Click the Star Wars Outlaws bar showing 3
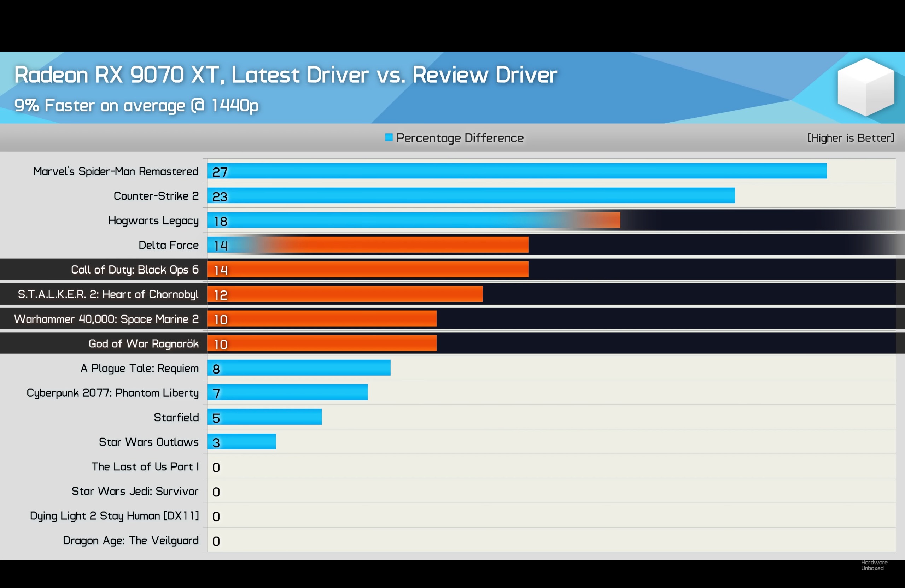Image resolution: width=905 pixels, height=588 pixels. (241, 441)
